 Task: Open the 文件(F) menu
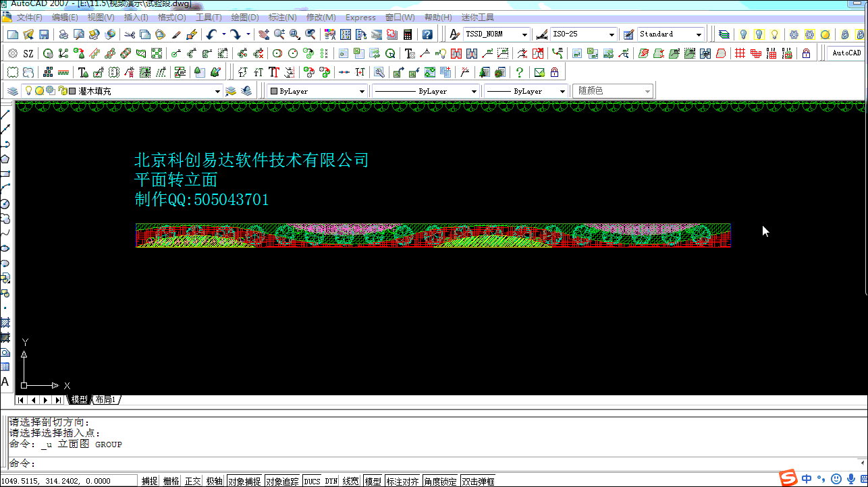click(29, 17)
